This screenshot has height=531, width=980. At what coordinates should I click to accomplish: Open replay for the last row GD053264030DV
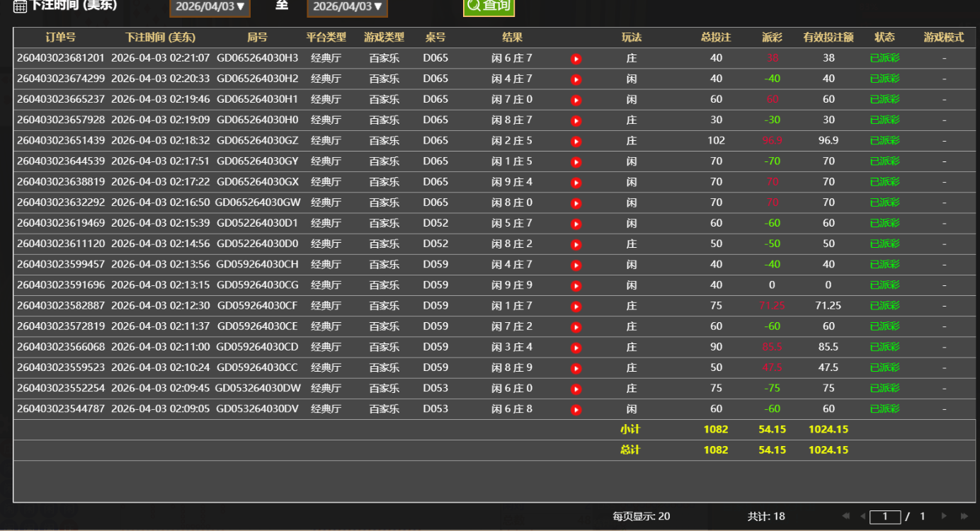(x=576, y=409)
